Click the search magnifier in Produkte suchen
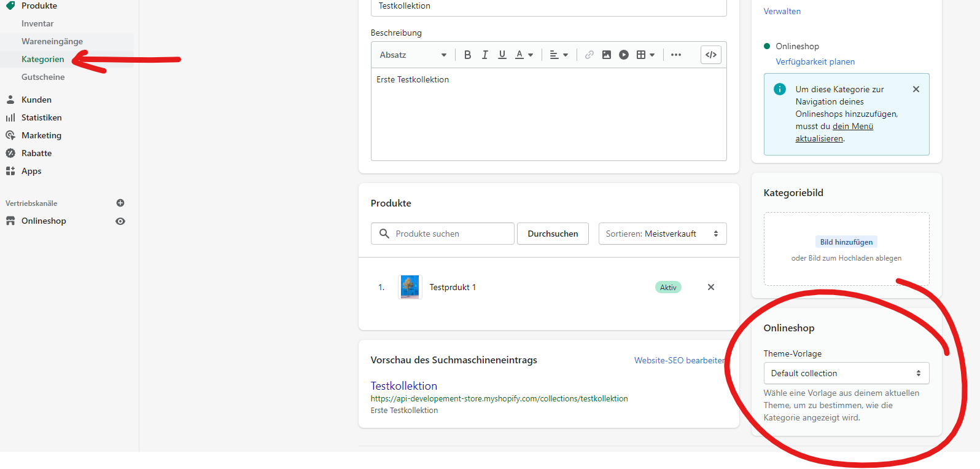The height and width of the screenshot is (469, 980). tap(384, 234)
